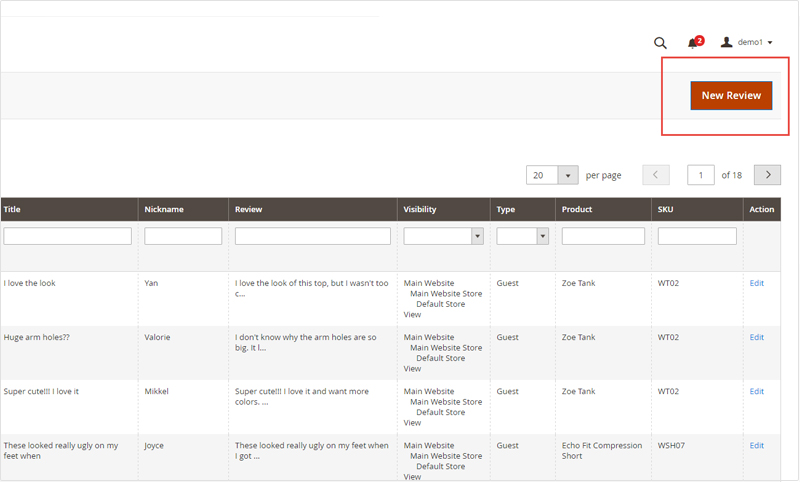
Task: Click the nickname Joyce
Action: [154, 446]
